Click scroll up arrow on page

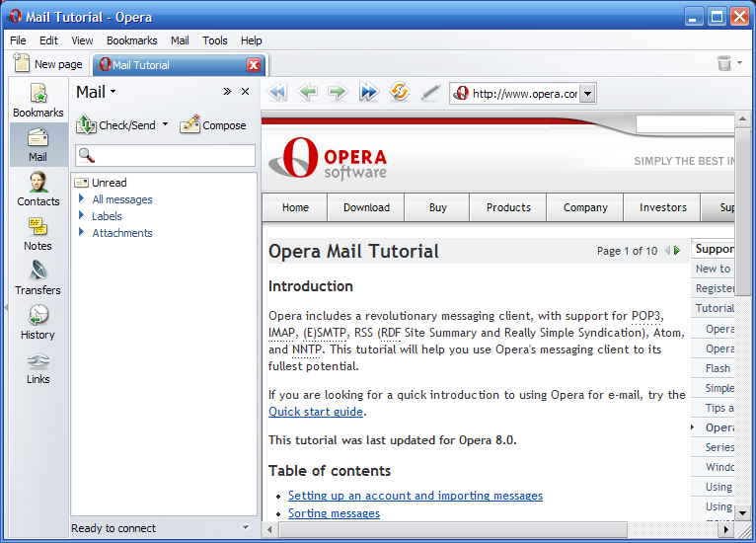click(x=742, y=118)
